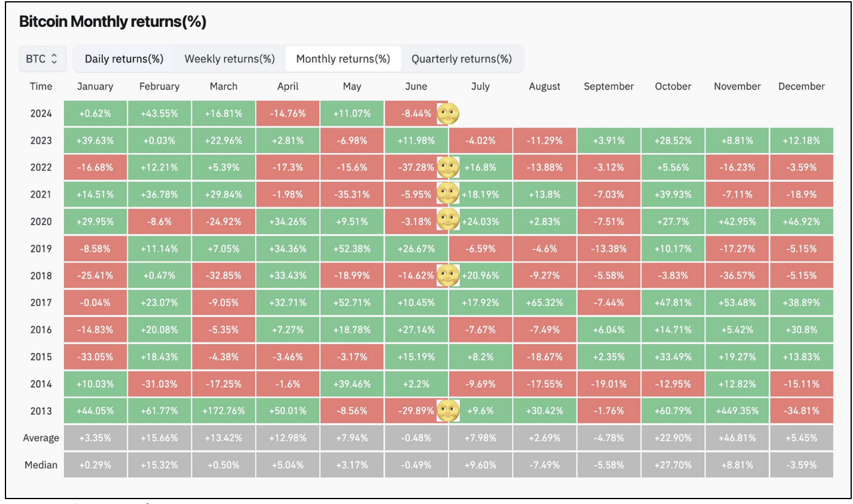Click the -31.03% cell for February 2014
Image resolution: width=853 pixels, height=504 pixels.
coord(160,384)
